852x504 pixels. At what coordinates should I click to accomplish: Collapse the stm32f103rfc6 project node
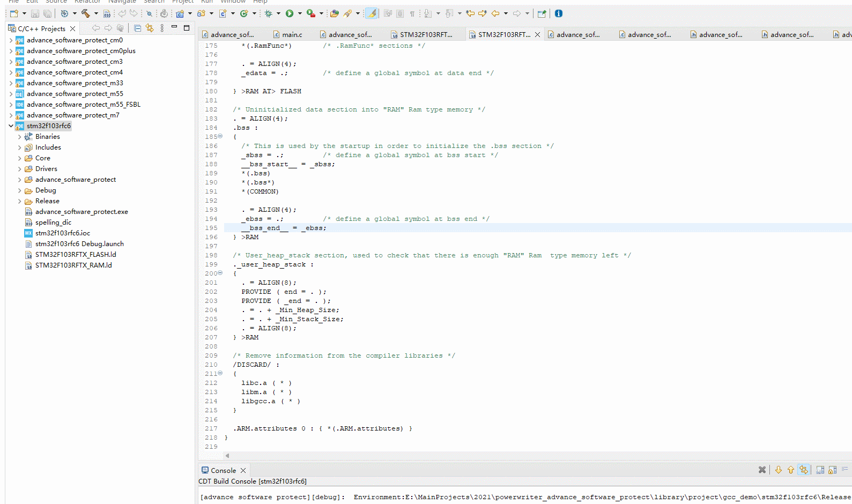pyautogui.click(x=11, y=126)
